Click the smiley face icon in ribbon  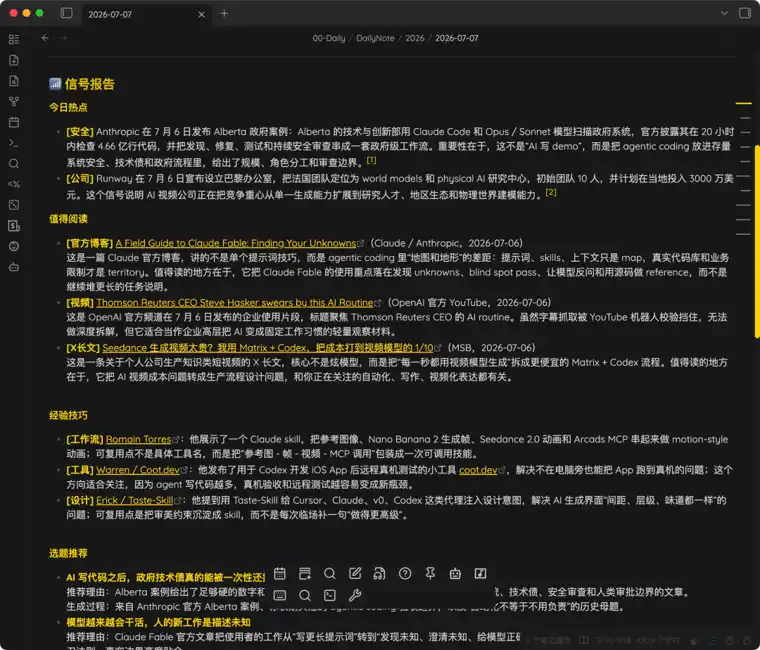coord(14,246)
